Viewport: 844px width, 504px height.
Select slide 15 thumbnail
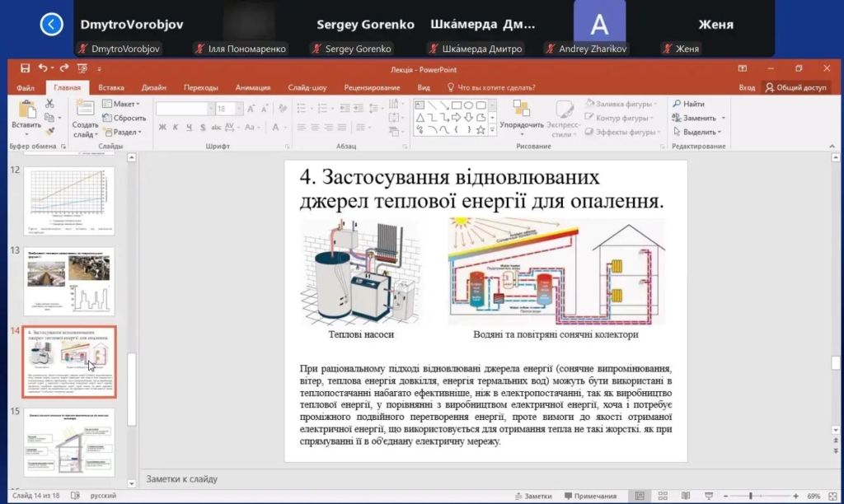click(x=69, y=442)
